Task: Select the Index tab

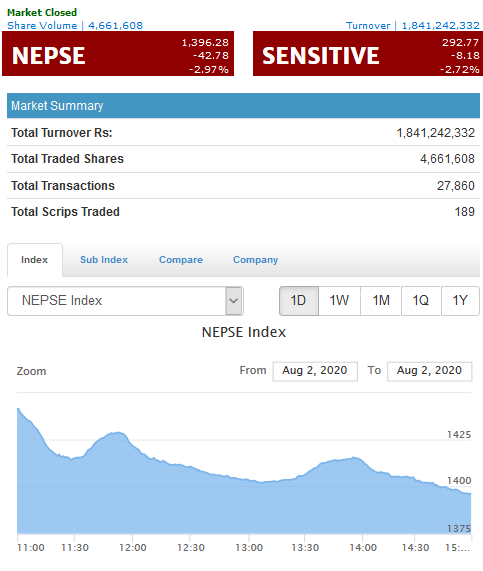Action: pos(35,260)
